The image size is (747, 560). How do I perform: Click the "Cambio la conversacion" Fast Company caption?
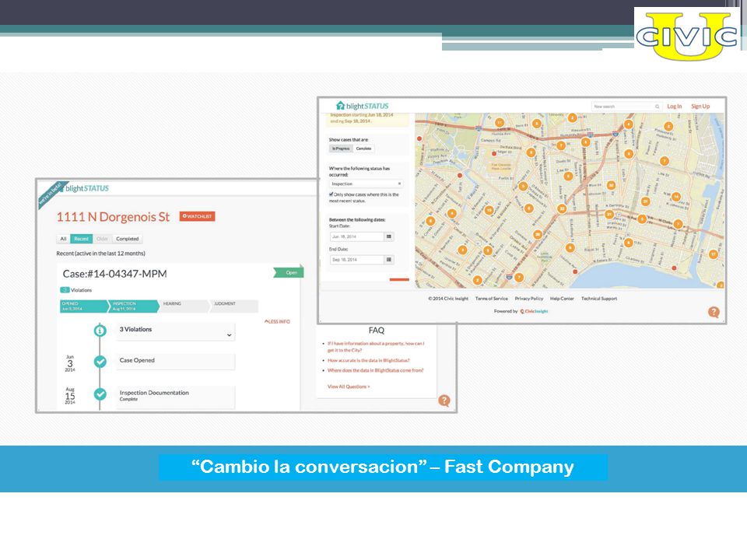tap(383, 467)
